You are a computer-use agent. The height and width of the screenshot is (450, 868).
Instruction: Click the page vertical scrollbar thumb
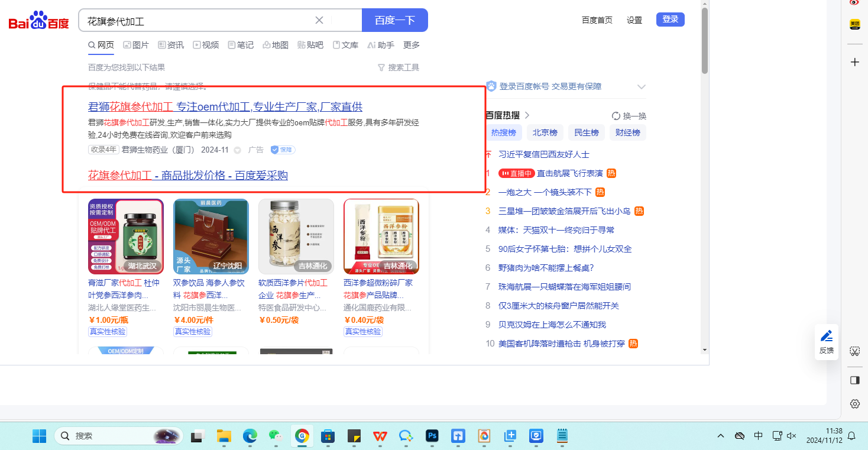pos(704,41)
